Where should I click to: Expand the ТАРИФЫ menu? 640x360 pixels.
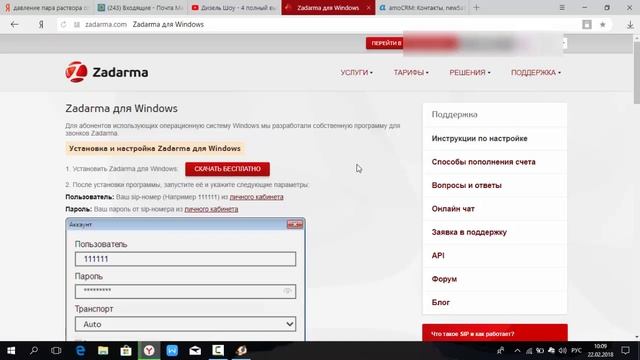click(x=411, y=73)
